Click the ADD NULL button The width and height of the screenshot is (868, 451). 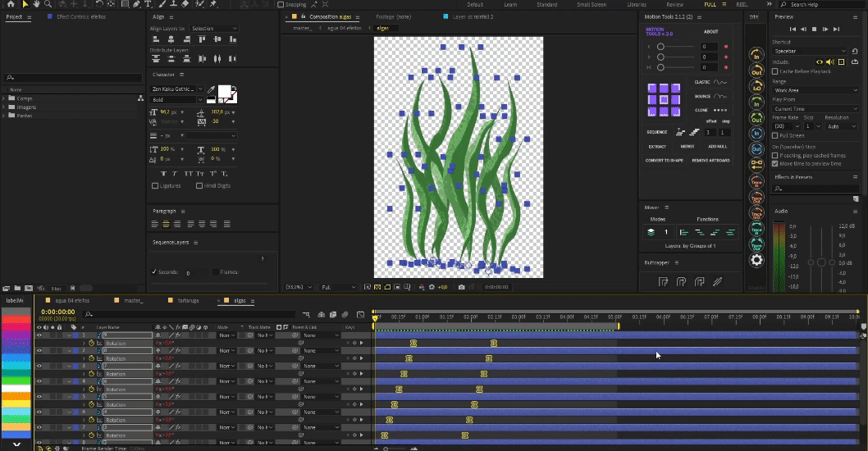click(717, 147)
